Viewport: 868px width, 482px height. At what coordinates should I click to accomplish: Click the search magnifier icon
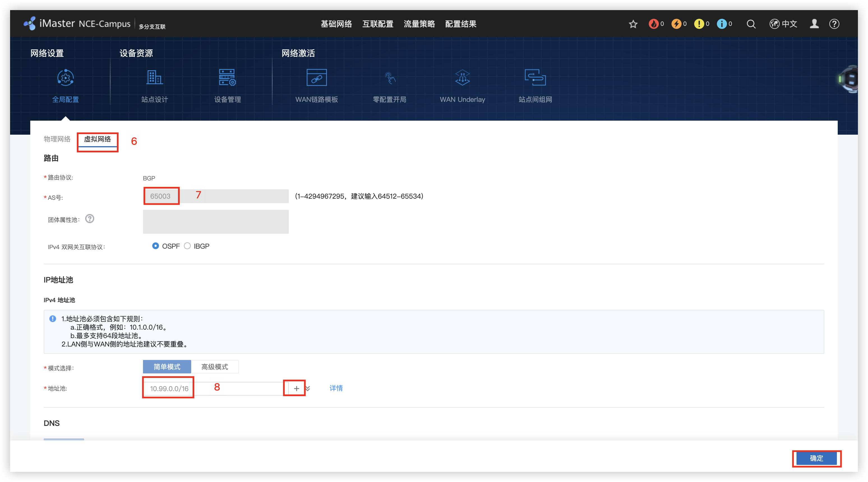[751, 24]
